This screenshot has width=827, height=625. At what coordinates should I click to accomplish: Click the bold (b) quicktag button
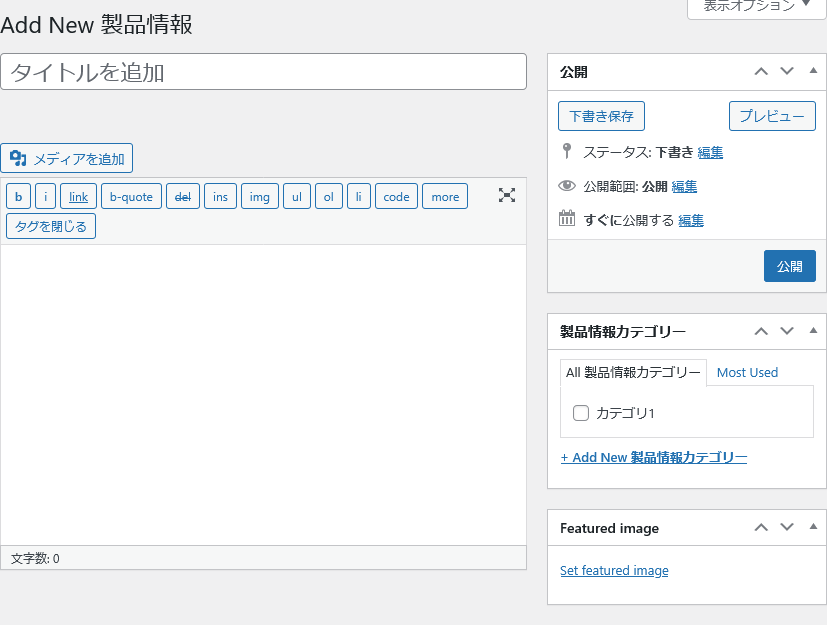(x=19, y=197)
